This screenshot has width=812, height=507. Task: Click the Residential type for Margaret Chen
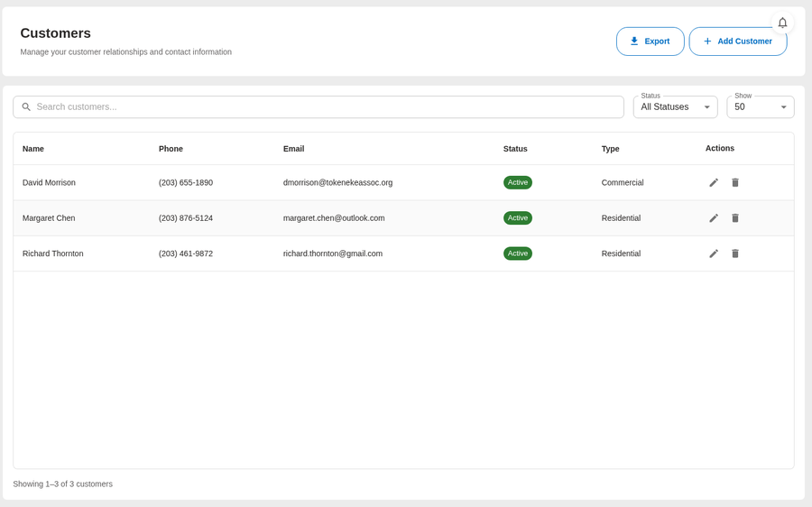(x=621, y=218)
